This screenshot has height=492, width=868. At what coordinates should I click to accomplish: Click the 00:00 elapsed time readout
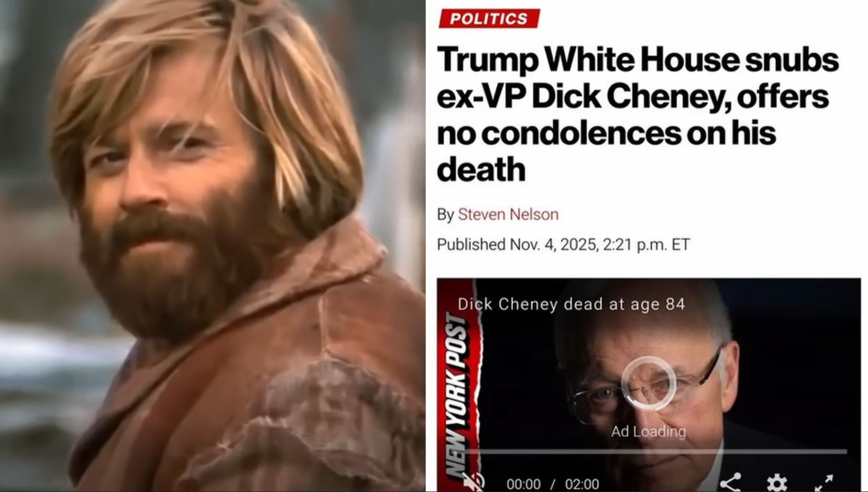523,484
